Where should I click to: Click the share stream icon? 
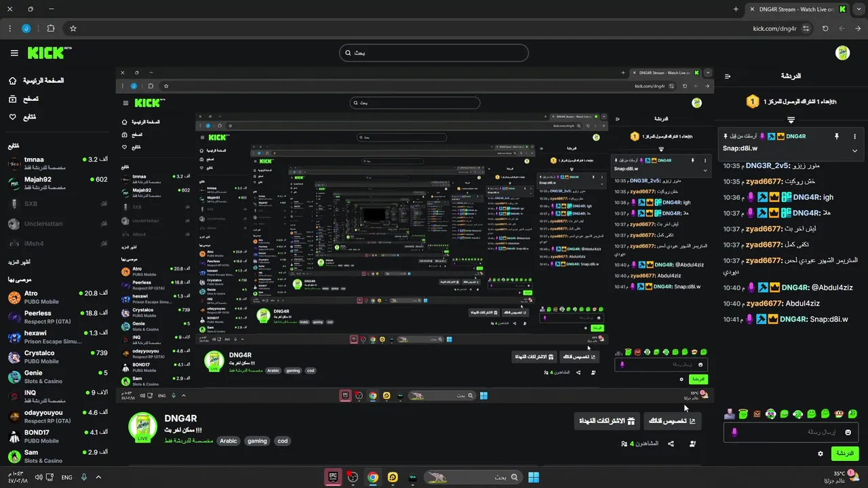coord(671,444)
